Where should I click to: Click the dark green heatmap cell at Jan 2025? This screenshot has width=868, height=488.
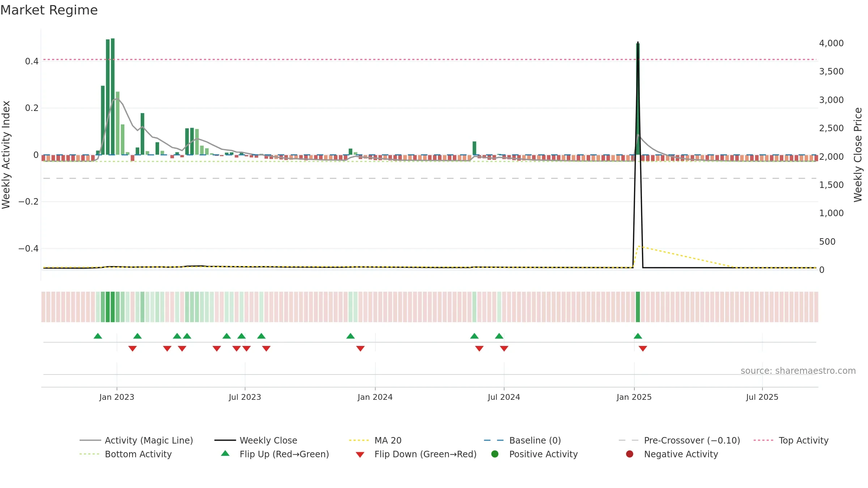(x=638, y=307)
